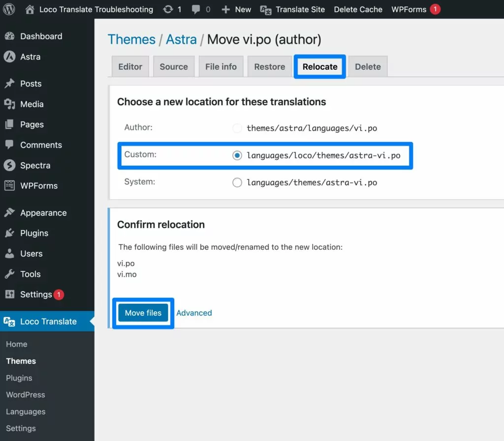504x441 pixels.
Task: Select the Author location radio button
Action: click(x=237, y=128)
